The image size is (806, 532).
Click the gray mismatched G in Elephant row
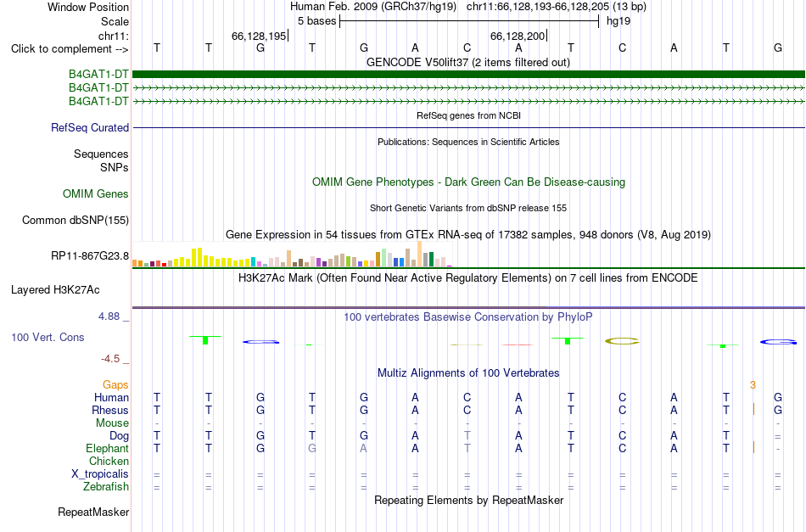[x=312, y=448]
